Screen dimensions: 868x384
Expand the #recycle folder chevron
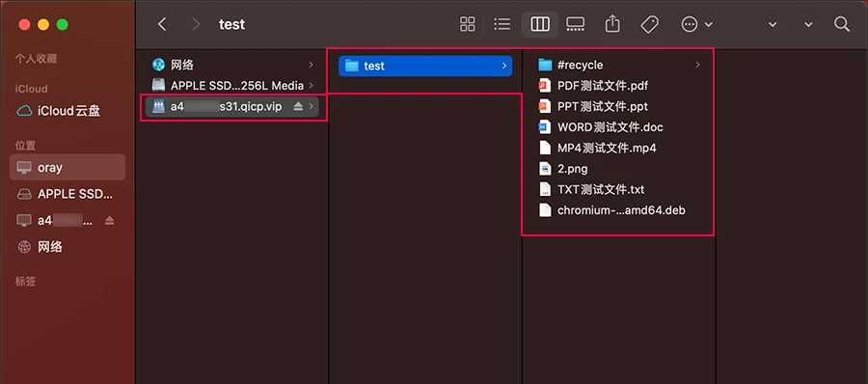point(697,65)
